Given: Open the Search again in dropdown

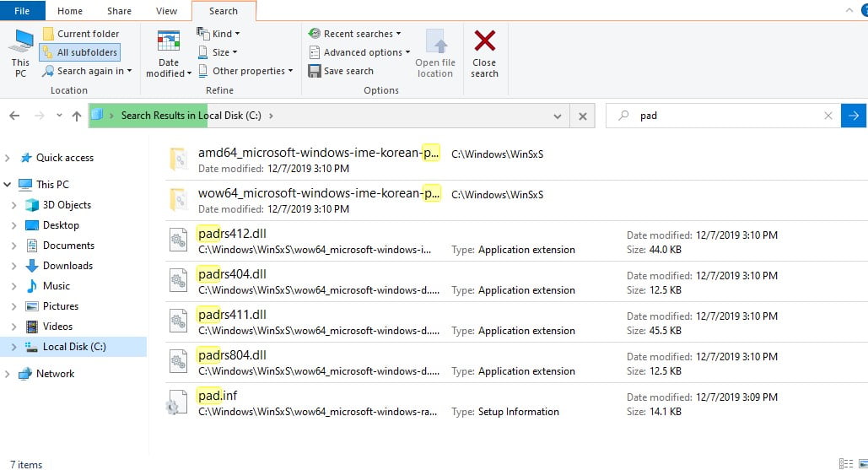Looking at the screenshot, I should 88,71.
